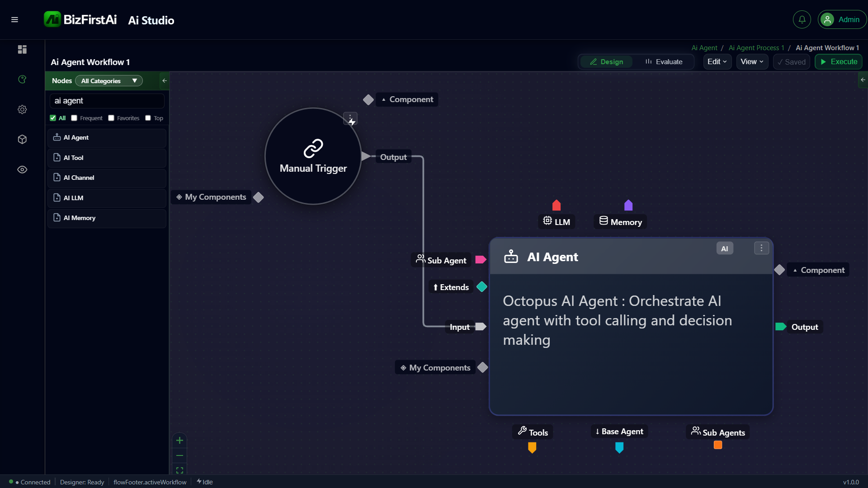Click the Memory label above node
Screen dimensions: 868x488
tap(620, 221)
